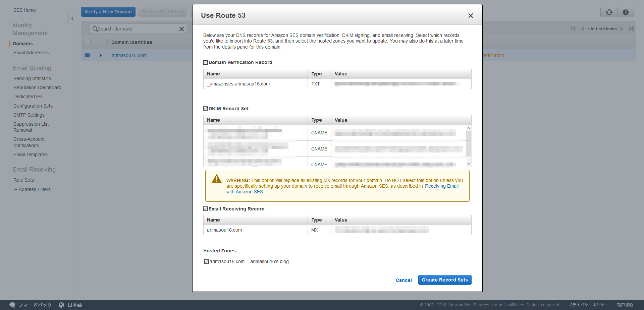Open the arimasou16.com domain link
Viewport: 644px width, 310px height.
[x=129, y=55]
